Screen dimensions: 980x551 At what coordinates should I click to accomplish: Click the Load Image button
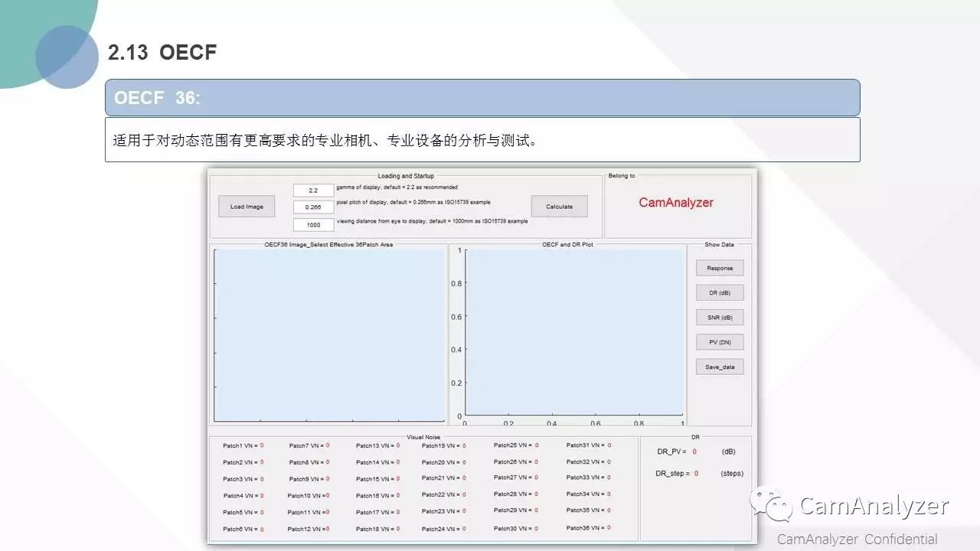pyautogui.click(x=247, y=207)
